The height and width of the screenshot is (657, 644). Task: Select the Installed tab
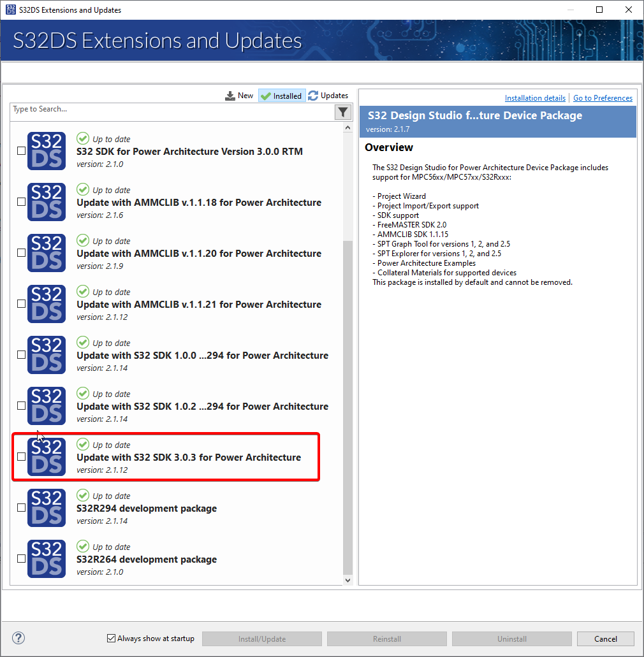click(281, 95)
